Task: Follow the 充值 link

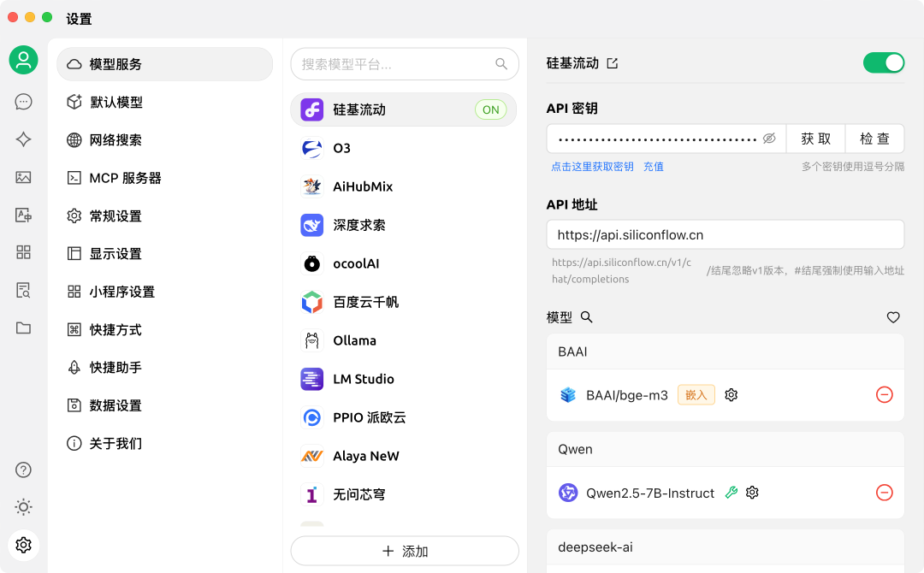Action: click(x=654, y=167)
